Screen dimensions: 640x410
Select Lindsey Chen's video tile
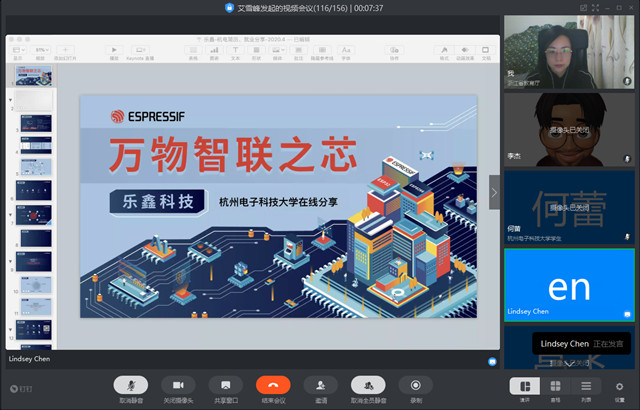point(569,285)
